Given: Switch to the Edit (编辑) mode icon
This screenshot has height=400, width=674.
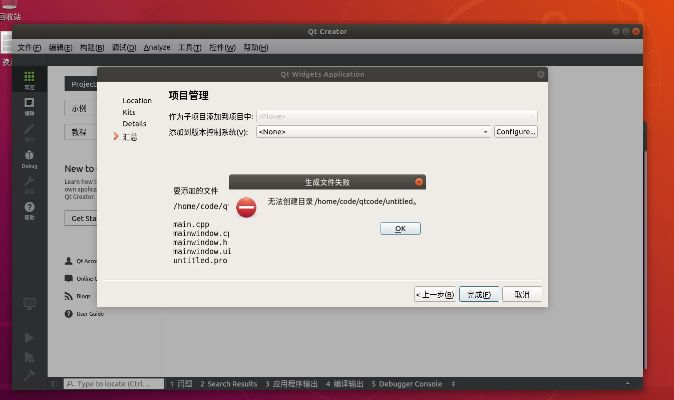Looking at the screenshot, I should tap(29, 104).
